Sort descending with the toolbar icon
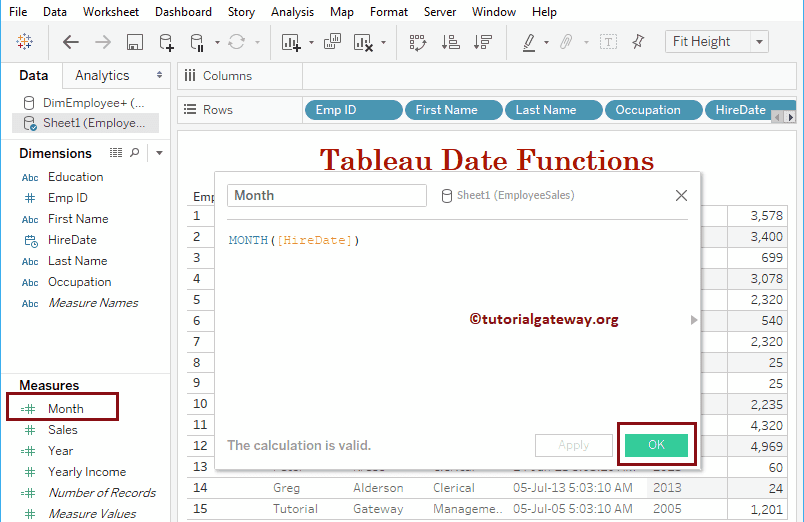This screenshot has width=804, height=522. pyautogui.click(x=483, y=42)
